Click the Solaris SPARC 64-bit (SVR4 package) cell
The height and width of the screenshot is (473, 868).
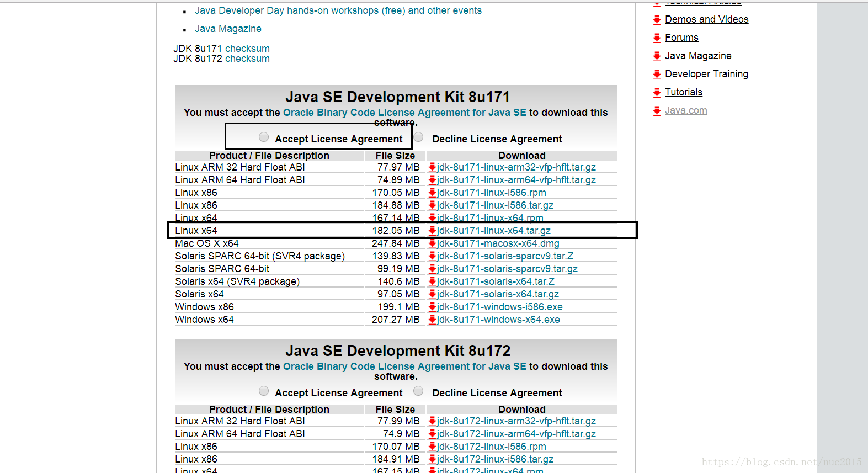pyautogui.click(x=269, y=256)
